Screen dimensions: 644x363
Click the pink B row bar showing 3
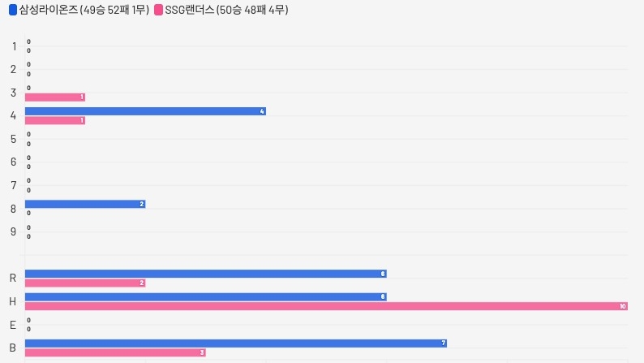coord(115,352)
